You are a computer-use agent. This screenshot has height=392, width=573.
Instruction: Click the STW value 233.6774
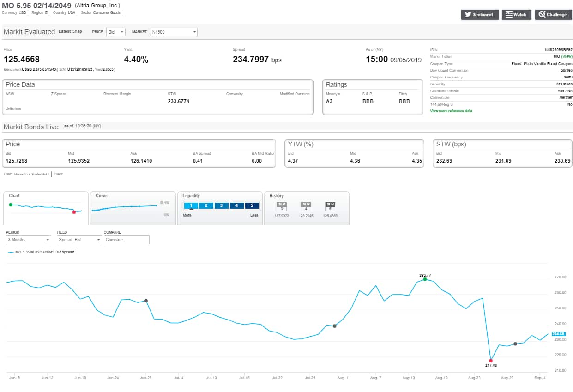(x=179, y=101)
